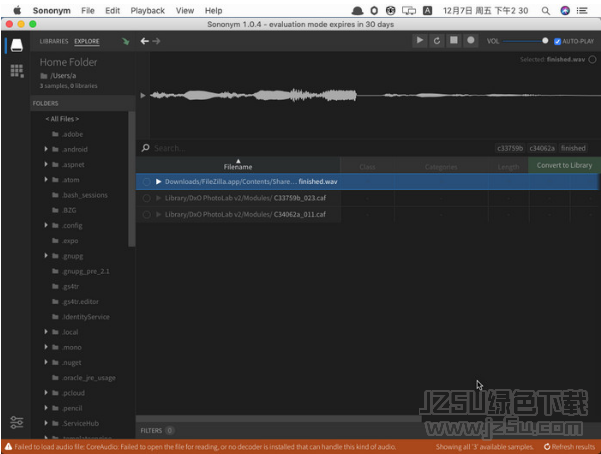Switch to the EXPLORE tab

tap(87, 41)
